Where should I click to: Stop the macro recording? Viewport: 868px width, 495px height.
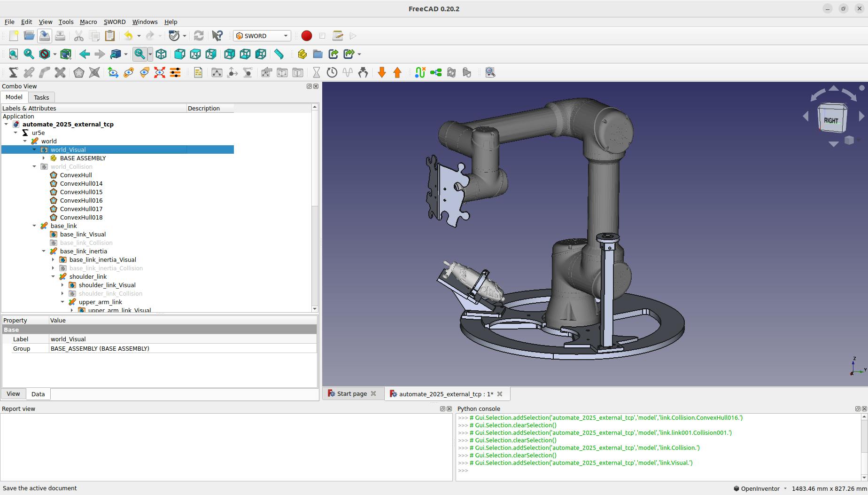point(322,36)
